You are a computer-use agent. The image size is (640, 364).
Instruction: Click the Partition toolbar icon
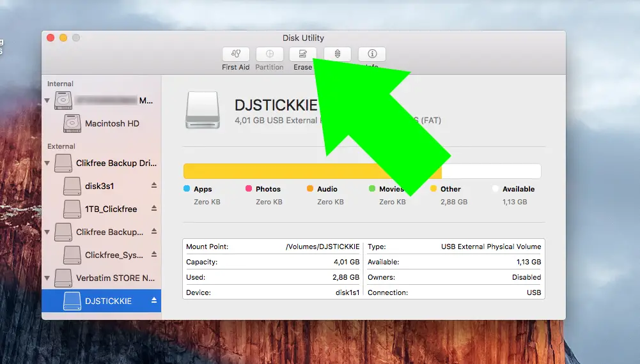tap(269, 54)
